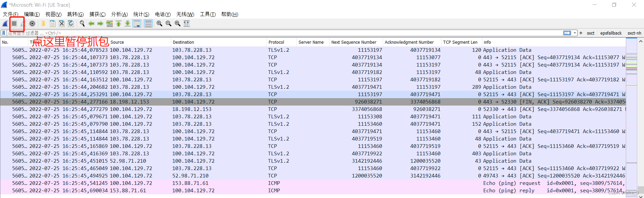
Task: Reset the text to normal size
Action: tap(178, 24)
